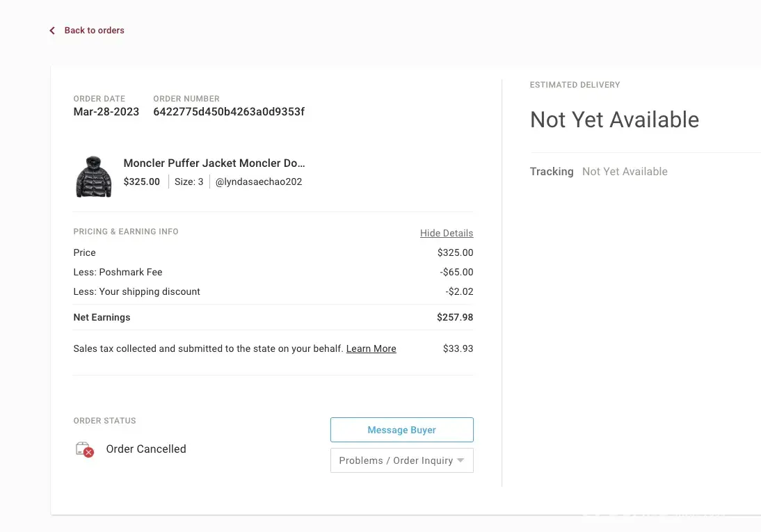Open the Moncler puffer jacket thumbnail

(93, 177)
